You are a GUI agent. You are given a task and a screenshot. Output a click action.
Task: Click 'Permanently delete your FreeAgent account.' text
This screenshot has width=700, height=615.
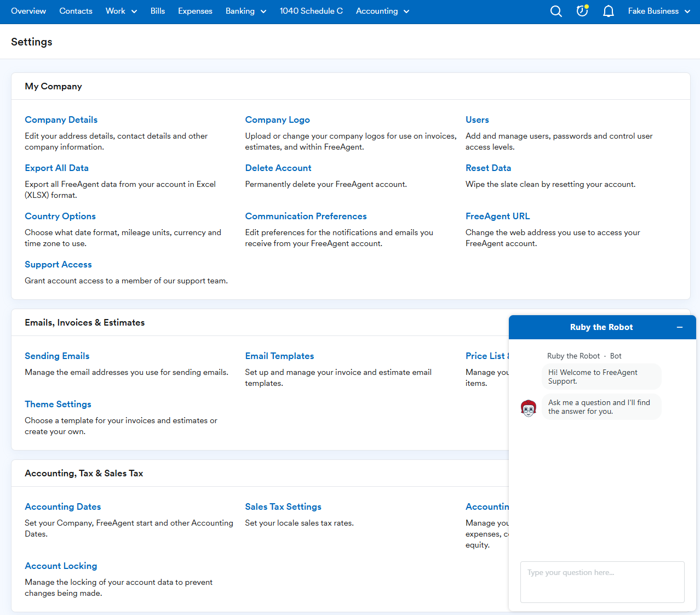click(x=326, y=184)
